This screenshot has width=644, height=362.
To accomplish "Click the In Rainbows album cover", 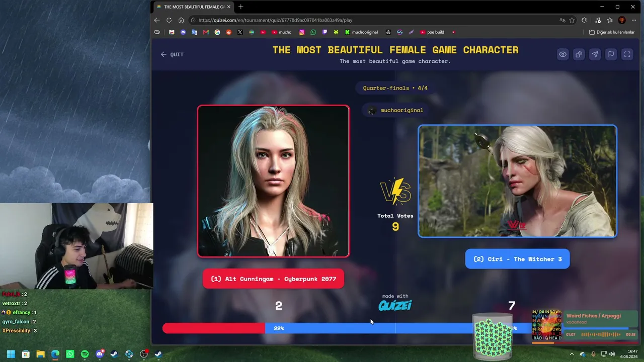I will click(546, 325).
